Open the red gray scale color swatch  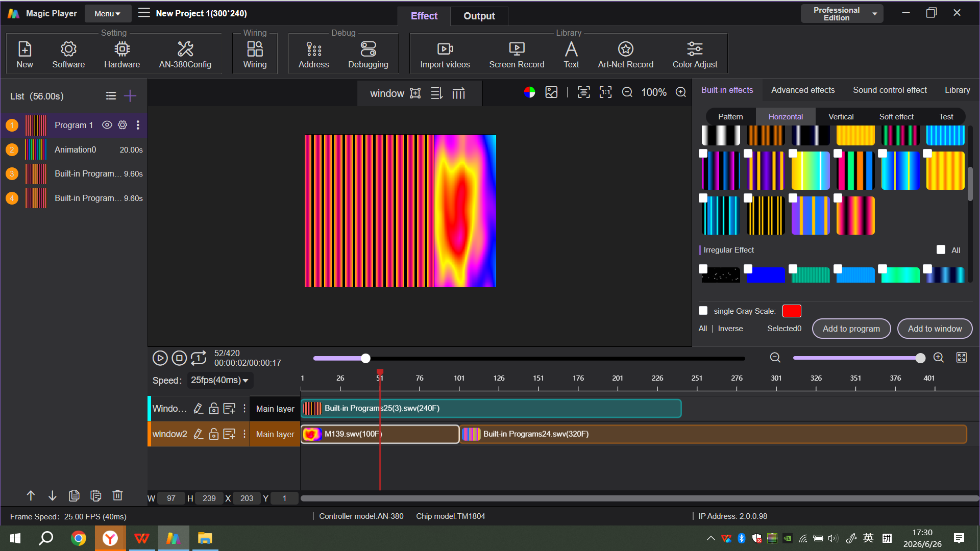pyautogui.click(x=792, y=311)
